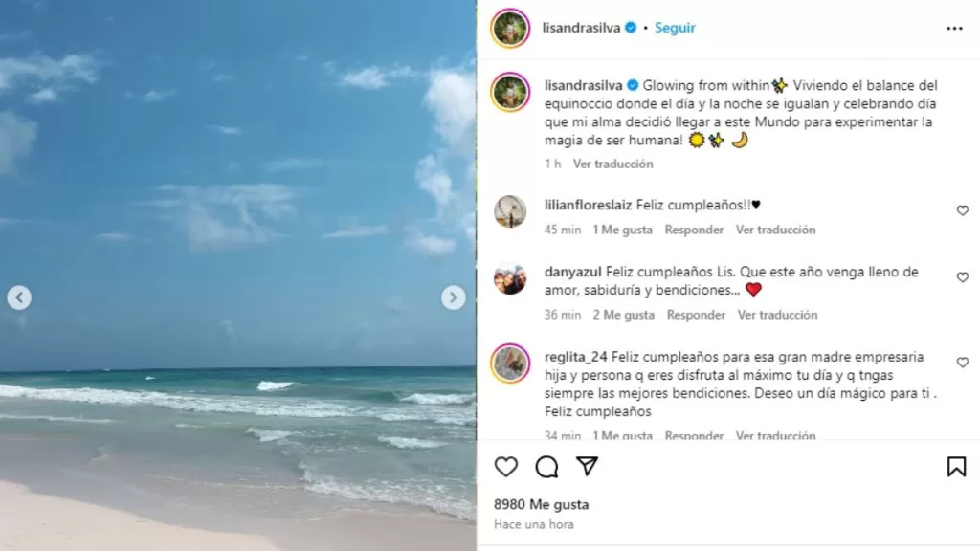Go to previous photo arrow
This screenshot has width=980, height=551.
(x=19, y=298)
